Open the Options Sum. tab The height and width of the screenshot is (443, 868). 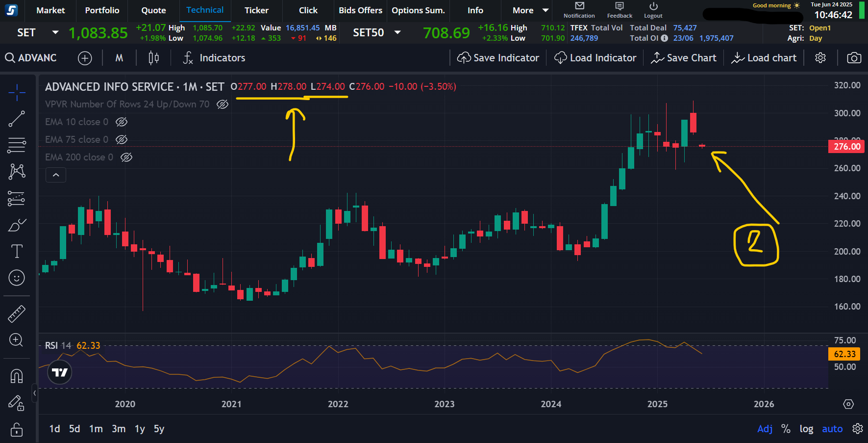pos(418,10)
